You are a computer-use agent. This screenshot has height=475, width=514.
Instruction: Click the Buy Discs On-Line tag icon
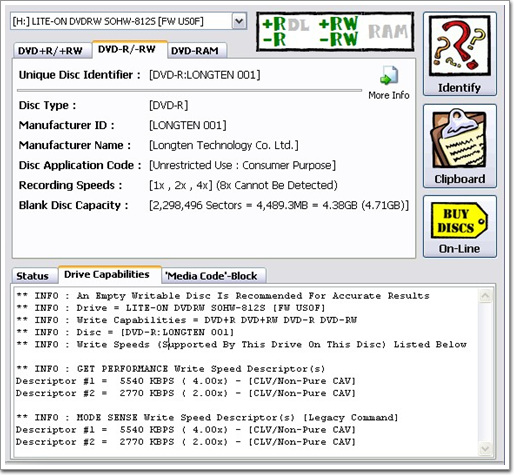[x=459, y=220]
